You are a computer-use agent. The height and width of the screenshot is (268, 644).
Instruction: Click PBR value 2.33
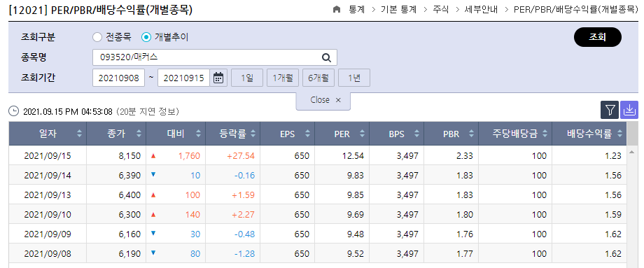click(465, 156)
